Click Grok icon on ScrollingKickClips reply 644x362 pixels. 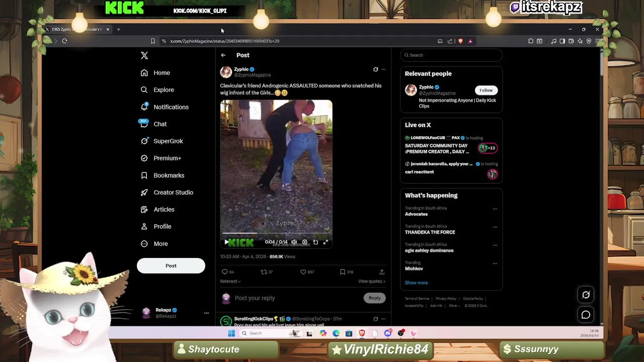coord(375,319)
